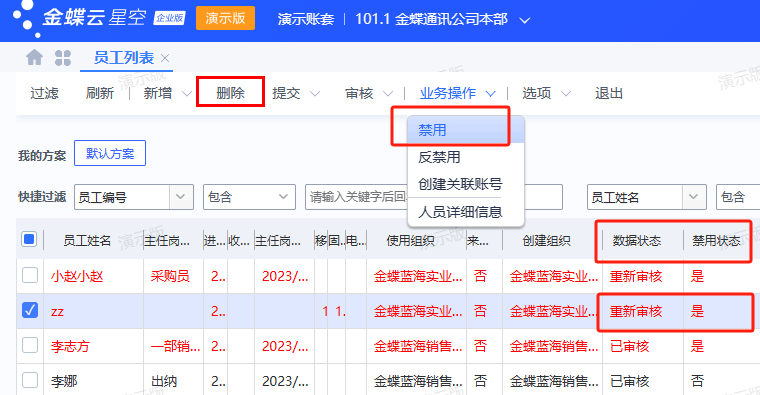Click the 禁用状态 column header
Screen dimensions: 760x395
pos(716,240)
